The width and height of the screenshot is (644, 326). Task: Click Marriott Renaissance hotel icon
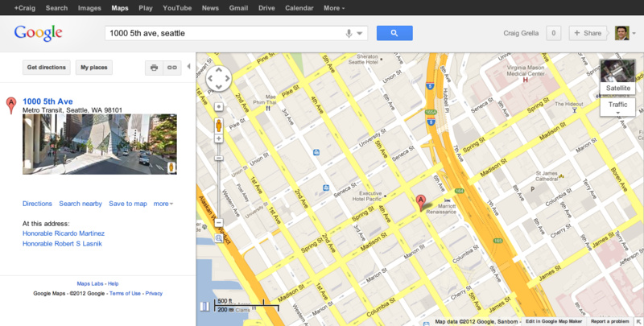(x=448, y=200)
